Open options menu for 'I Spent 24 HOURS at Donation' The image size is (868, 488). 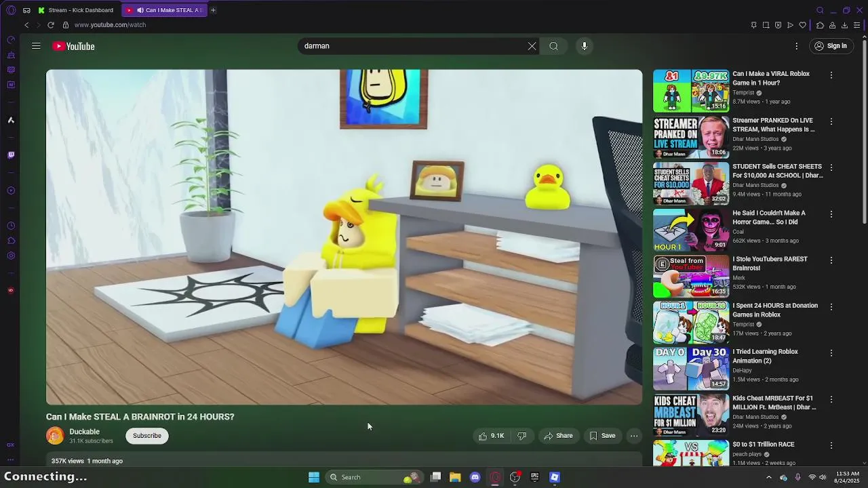point(831,306)
